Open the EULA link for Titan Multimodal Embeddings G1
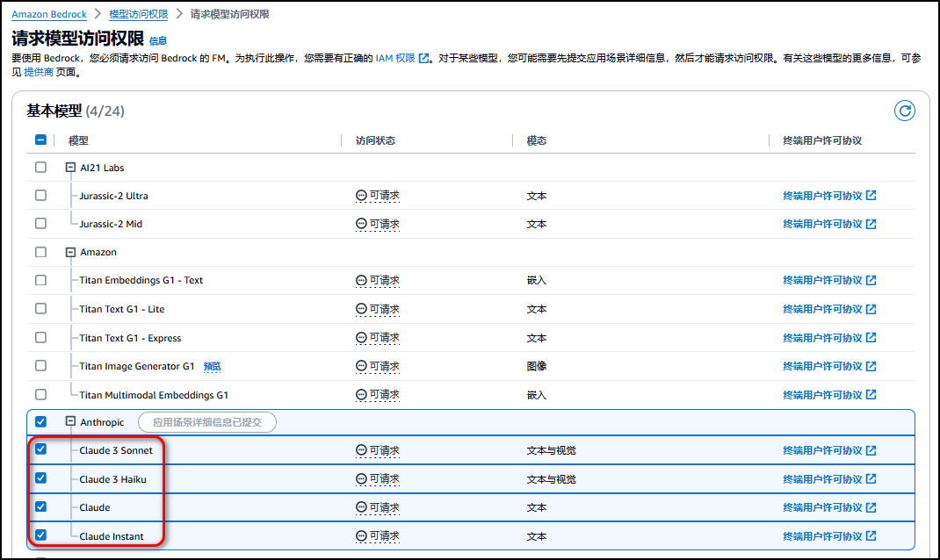The height and width of the screenshot is (560, 940). [x=829, y=395]
